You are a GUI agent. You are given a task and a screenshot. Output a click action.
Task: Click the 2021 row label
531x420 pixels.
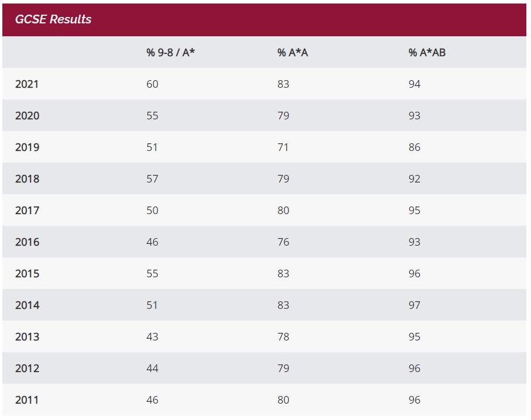tap(27, 84)
